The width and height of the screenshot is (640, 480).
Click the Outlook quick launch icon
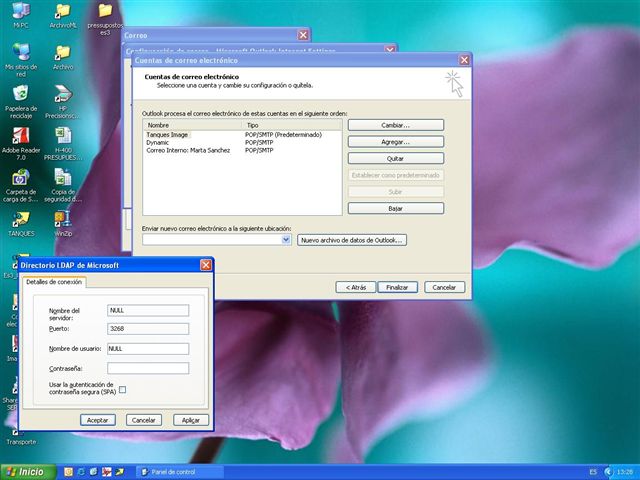pos(69,472)
